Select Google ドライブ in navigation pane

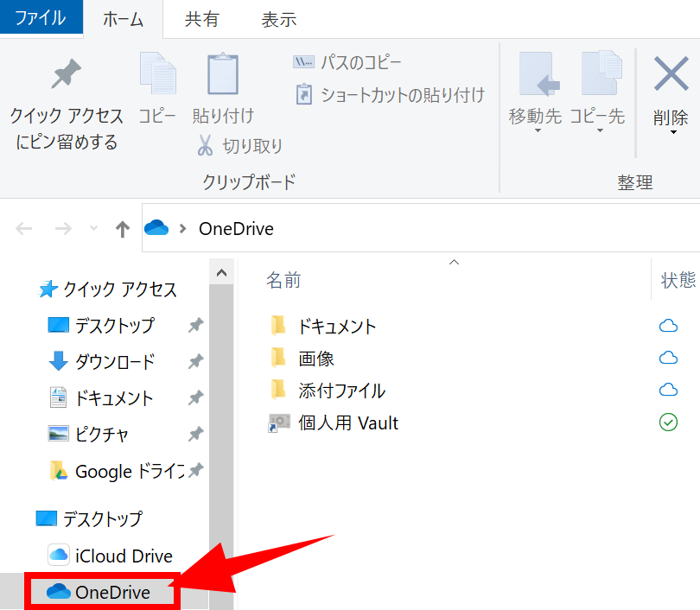[x=130, y=471]
